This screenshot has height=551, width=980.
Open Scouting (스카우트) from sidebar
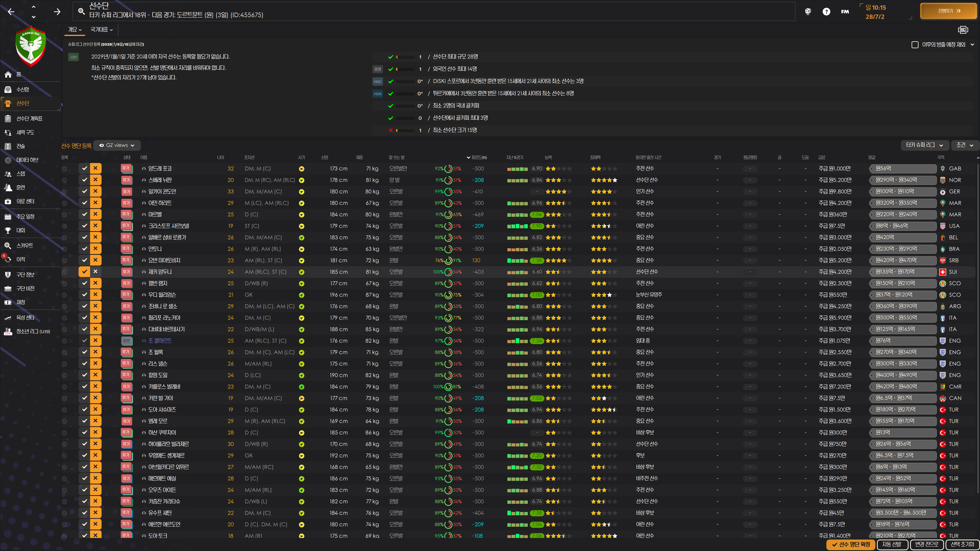click(x=24, y=246)
